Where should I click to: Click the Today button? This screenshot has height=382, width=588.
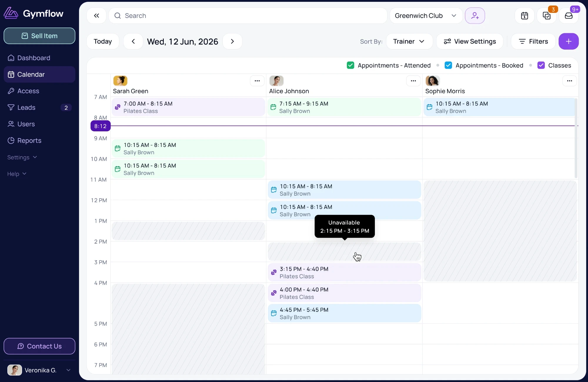[103, 41]
